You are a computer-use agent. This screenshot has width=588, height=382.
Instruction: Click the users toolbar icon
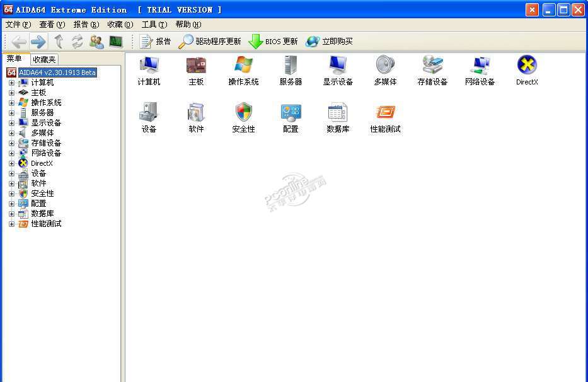coord(97,41)
